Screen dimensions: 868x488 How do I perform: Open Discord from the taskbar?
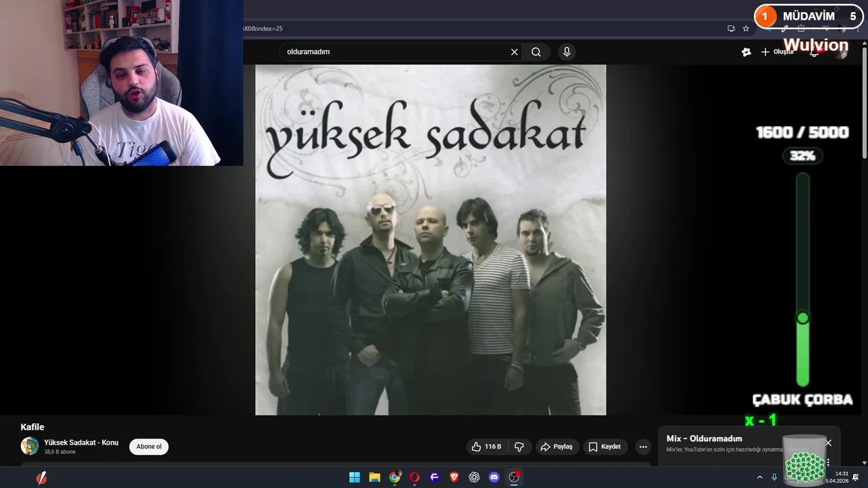[x=494, y=477]
